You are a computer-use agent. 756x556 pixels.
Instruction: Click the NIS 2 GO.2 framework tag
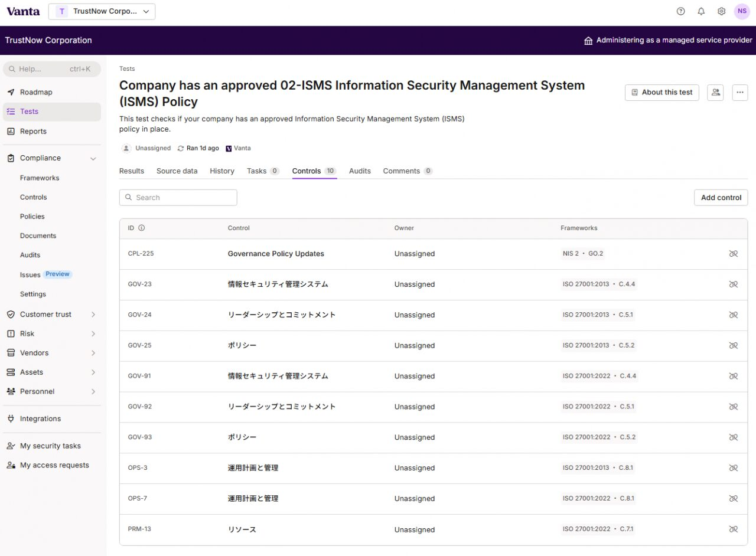click(x=583, y=254)
